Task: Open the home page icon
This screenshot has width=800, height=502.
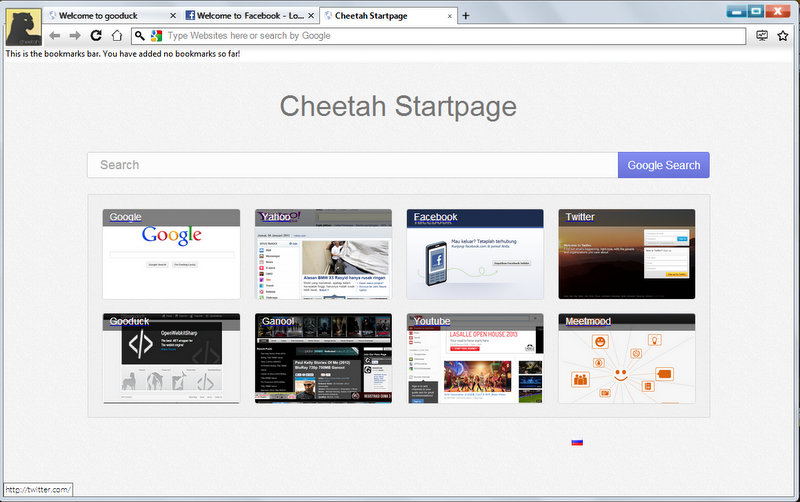Action: (117, 36)
